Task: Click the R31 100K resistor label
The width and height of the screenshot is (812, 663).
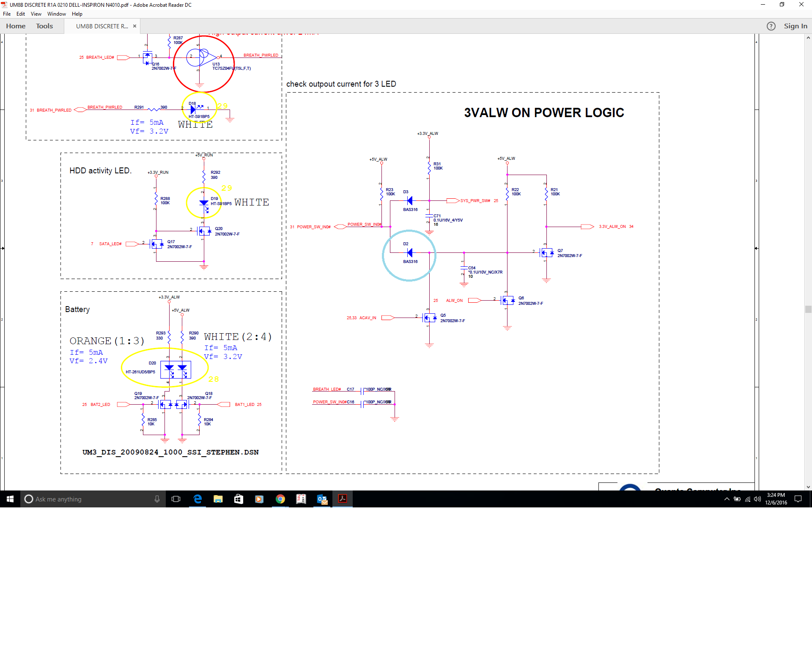Action: click(438, 166)
